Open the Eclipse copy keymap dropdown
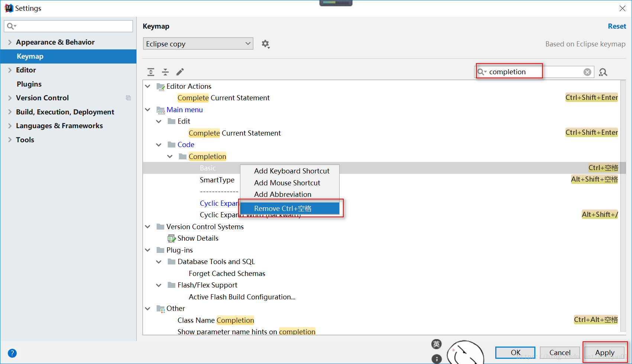Viewport: 632px width, 364px height. point(198,44)
